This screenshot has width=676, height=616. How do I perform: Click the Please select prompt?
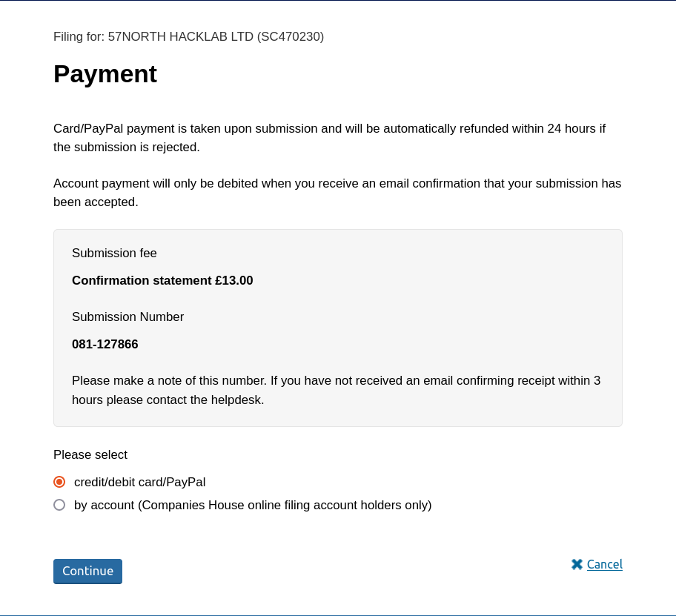coord(90,454)
